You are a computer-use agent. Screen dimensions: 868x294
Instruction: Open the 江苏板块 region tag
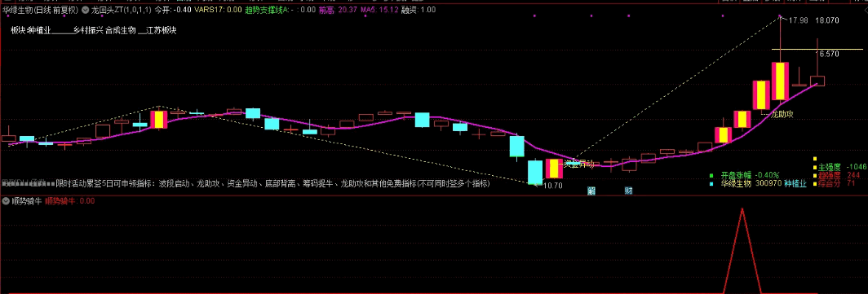click(x=161, y=30)
